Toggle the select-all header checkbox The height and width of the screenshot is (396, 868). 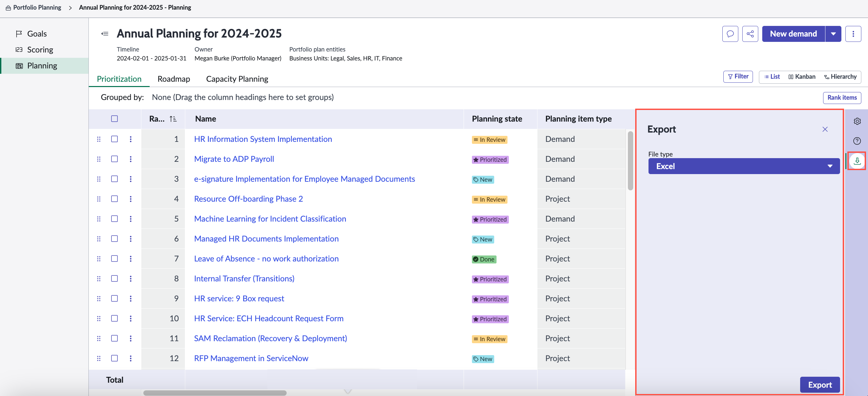point(114,119)
